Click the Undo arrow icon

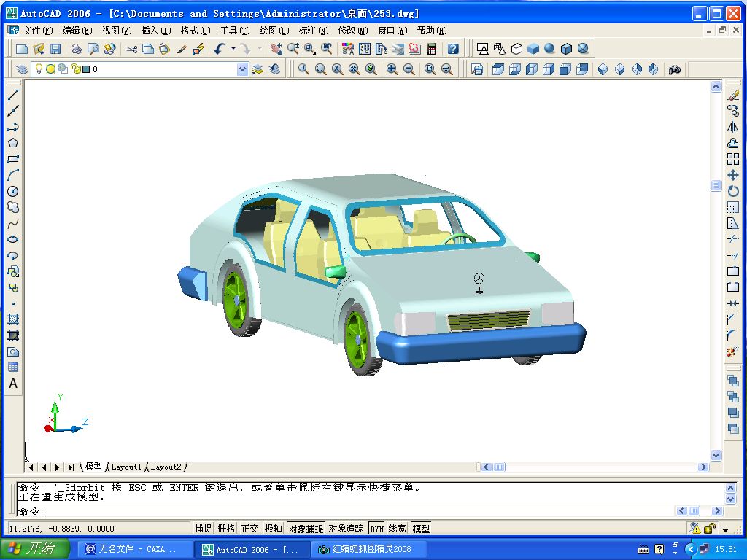tap(220, 49)
